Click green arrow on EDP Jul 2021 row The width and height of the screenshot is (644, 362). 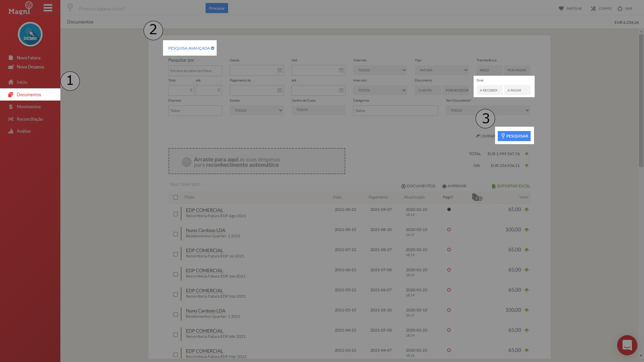(x=527, y=250)
